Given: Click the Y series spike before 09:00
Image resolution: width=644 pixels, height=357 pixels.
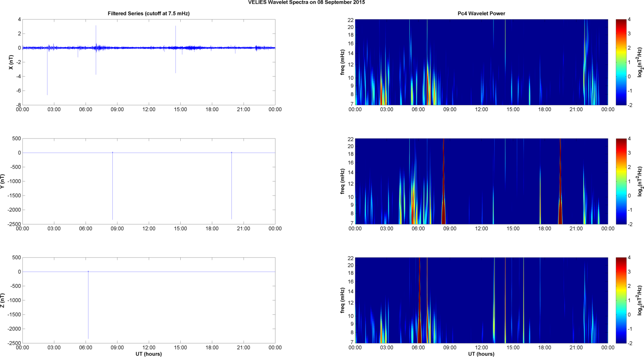Looking at the screenshot, I should coord(112,189).
